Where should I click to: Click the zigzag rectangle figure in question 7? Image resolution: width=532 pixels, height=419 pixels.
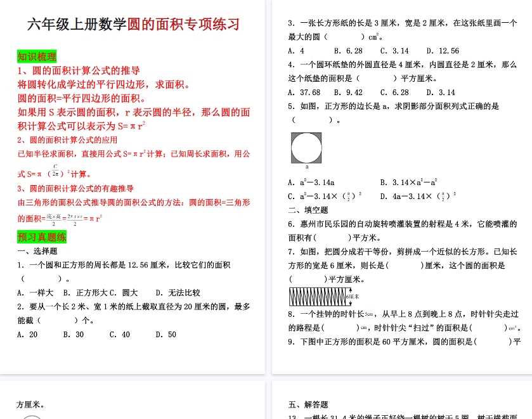pyautogui.click(x=317, y=296)
